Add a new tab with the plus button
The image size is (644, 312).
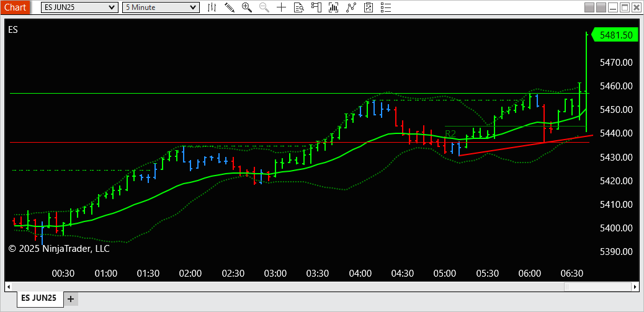click(x=71, y=299)
